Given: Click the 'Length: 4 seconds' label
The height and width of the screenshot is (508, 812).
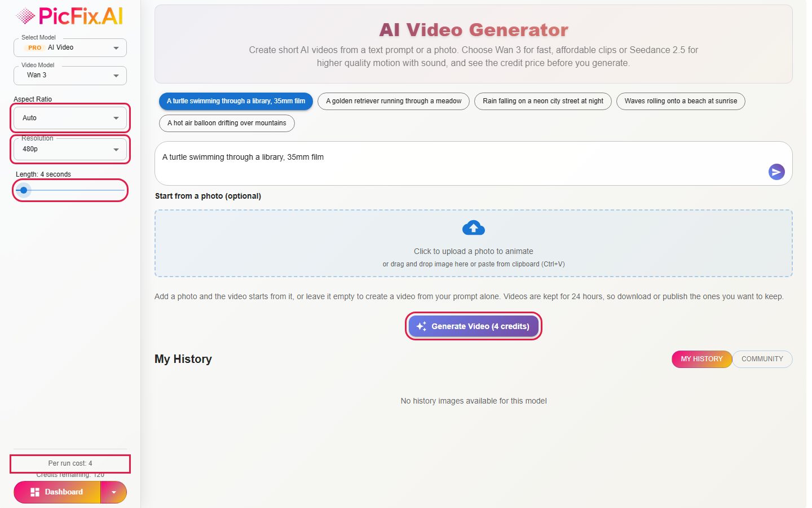Looking at the screenshot, I should pos(43,174).
